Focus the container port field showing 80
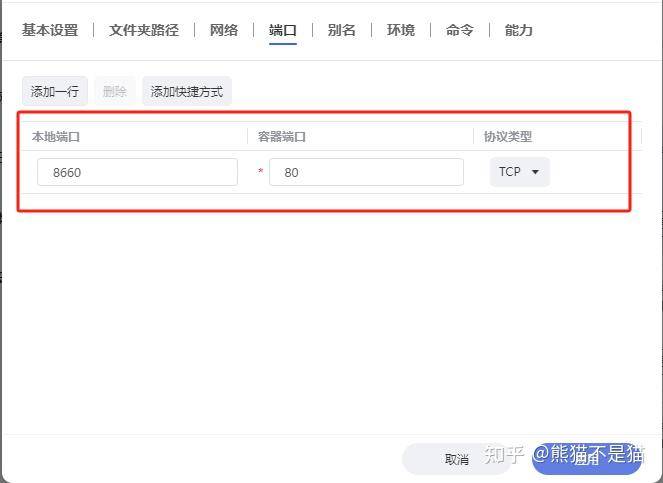Screen dimensions: 663x483 click(x=366, y=172)
